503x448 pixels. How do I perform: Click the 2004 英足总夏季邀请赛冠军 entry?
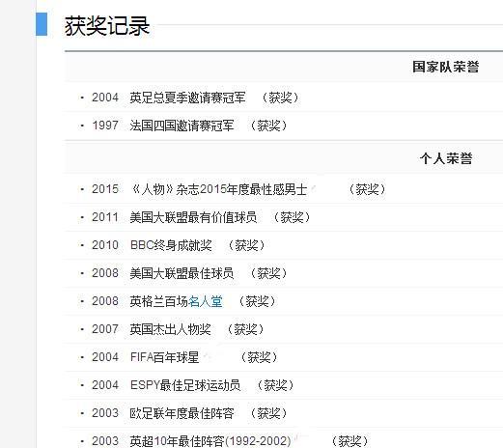(187, 98)
